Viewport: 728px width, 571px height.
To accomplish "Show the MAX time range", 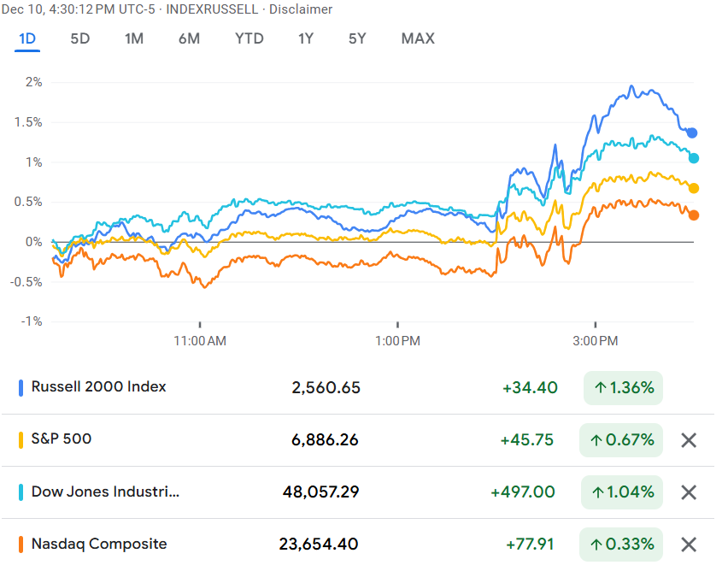I will (x=418, y=38).
